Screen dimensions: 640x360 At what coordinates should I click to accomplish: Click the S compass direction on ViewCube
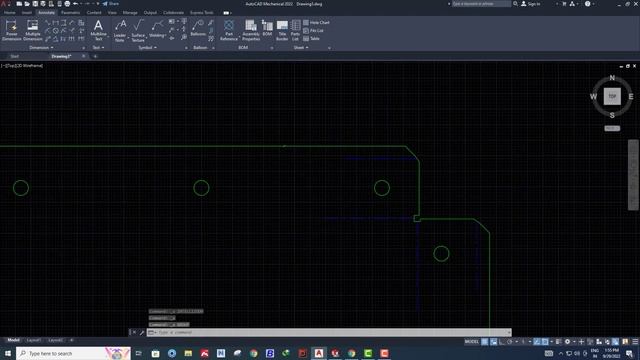point(612,116)
